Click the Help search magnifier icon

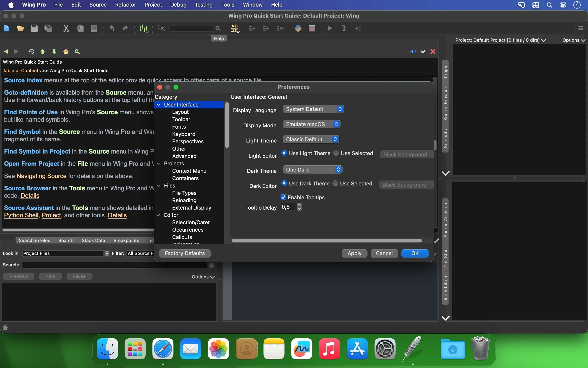(77, 52)
